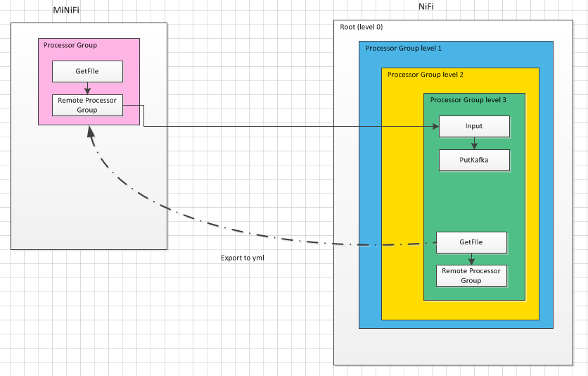Click the PutKafka box
588x376 pixels.
pos(474,160)
